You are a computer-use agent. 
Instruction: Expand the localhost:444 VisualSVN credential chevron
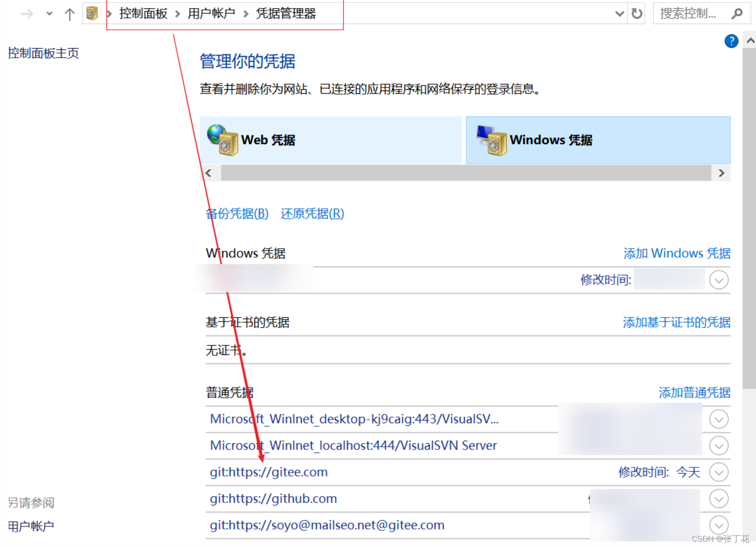[x=718, y=445]
